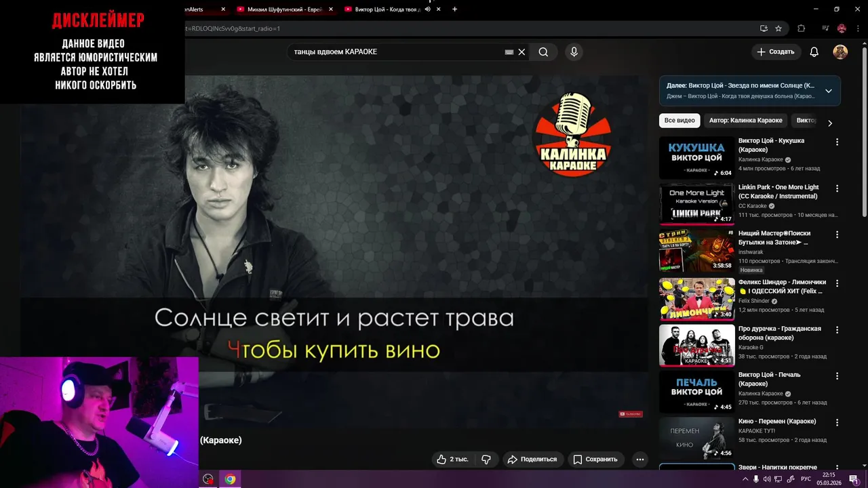868x488 pixels.
Task: Click the Поделиться share button
Action: (533, 459)
